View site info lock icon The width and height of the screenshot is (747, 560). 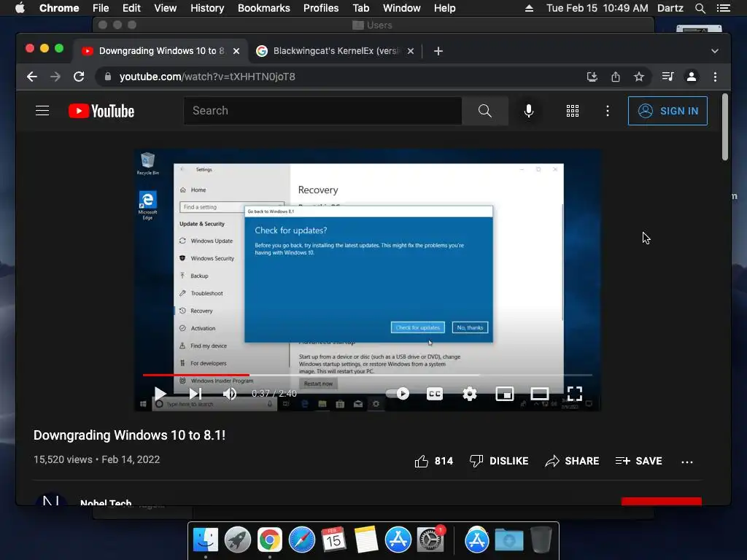pos(108,77)
